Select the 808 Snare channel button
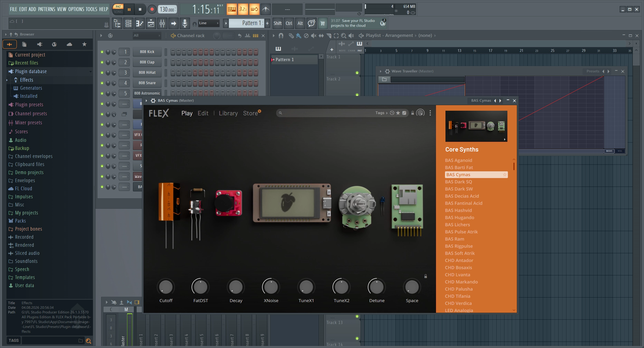 pyautogui.click(x=147, y=83)
